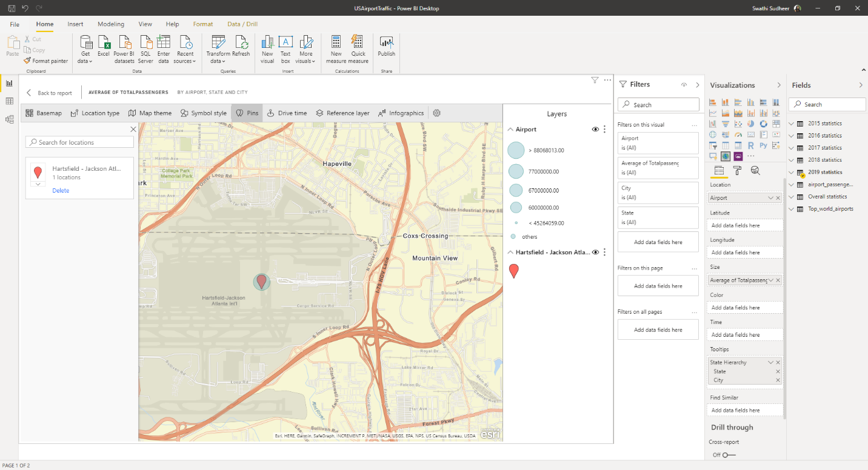Click the red pin symbol in Layers
Screen dimensions: 868x470
point(514,271)
